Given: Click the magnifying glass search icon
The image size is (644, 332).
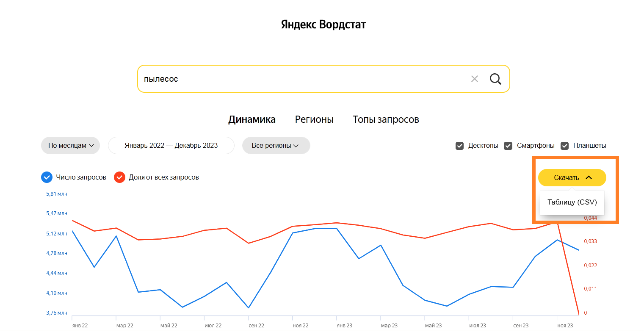Looking at the screenshot, I should (x=495, y=79).
